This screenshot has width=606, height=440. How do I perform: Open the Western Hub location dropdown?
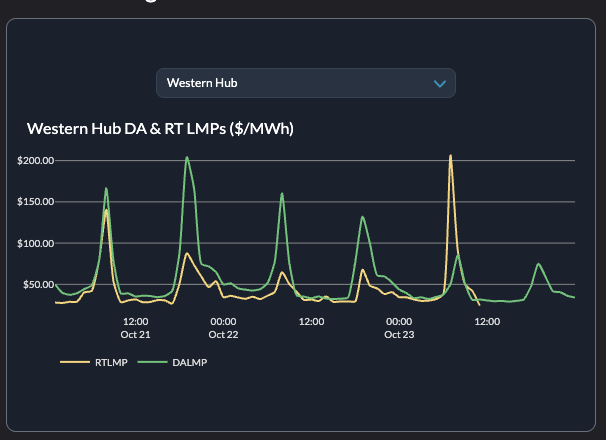pyautogui.click(x=306, y=83)
